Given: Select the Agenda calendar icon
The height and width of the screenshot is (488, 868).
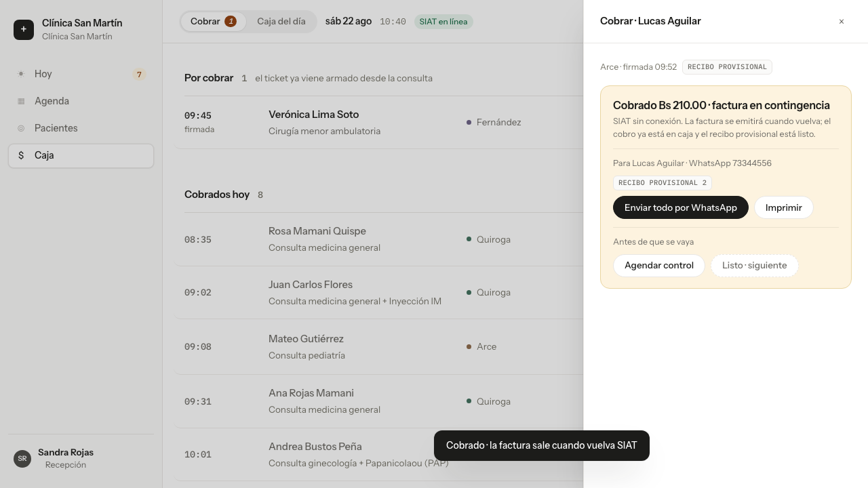Looking at the screenshot, I should coord(21,101).
